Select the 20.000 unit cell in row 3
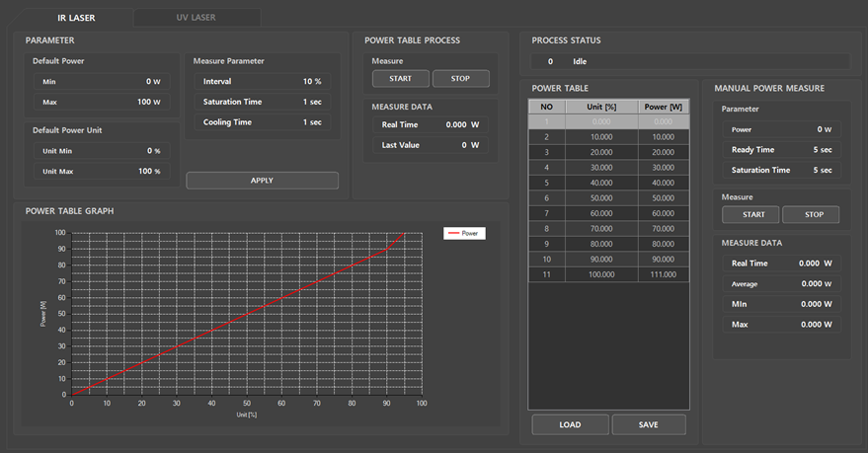 click(601, 152)
